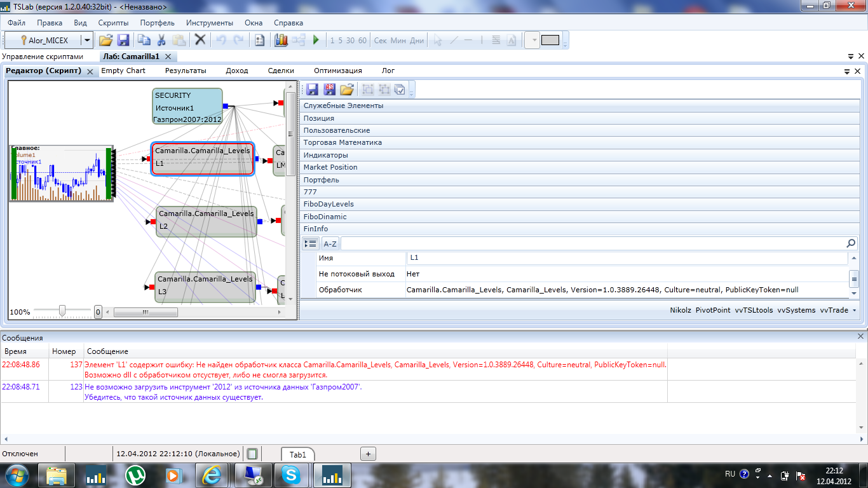Image resolution: width=868 pixels, height=488 pixels.
Task: Click the search magnifier in properties panel
Action: (x=851, y=243)
